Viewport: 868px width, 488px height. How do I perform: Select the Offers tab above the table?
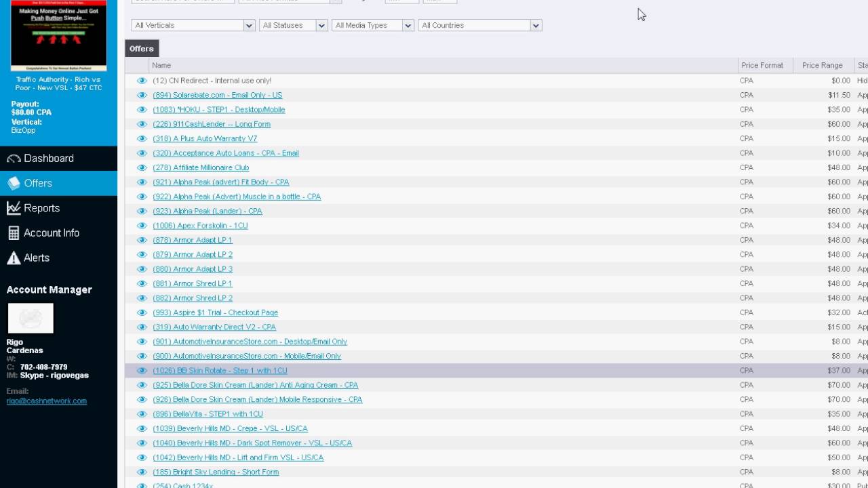142,49
